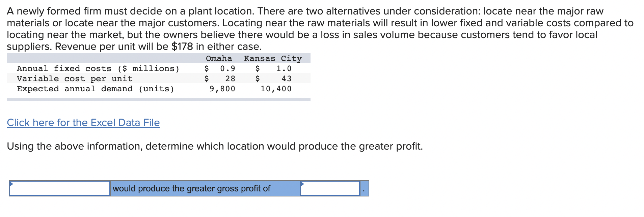Click the gray bar beneath the data table
Screen dimensions: 644x217
(159, 99)
